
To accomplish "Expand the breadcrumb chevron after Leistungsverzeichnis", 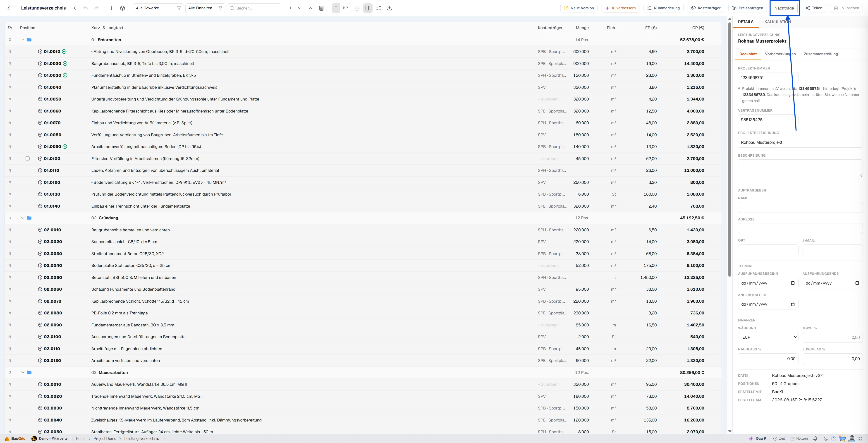I will tap(165, 439).
